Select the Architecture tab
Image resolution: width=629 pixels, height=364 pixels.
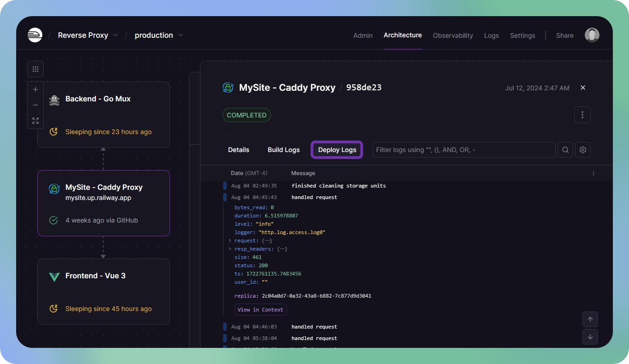[x=403, y=35]
